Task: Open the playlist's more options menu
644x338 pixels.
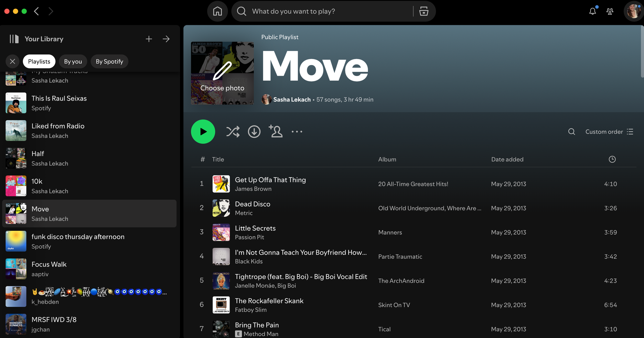Action: point(297,131)
